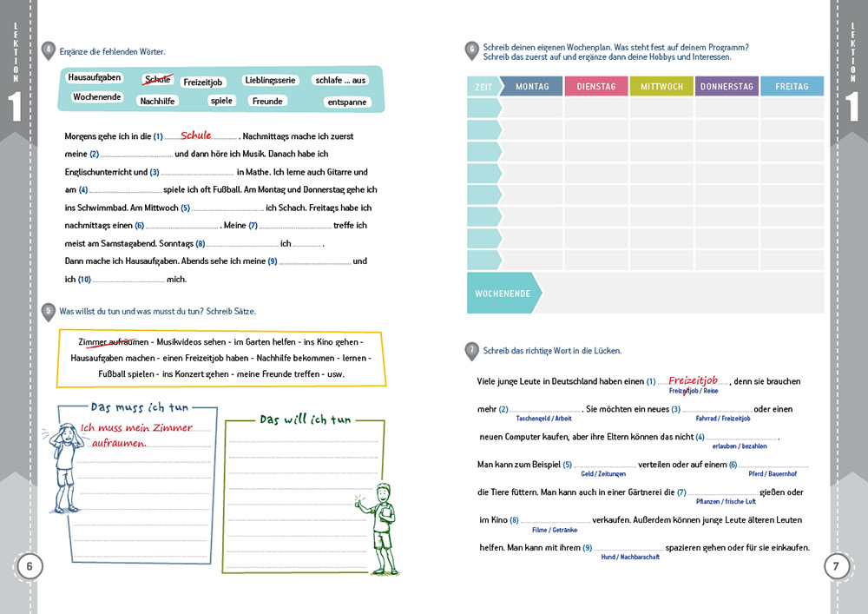Click the page number 6 circle

[x=29, y=567]
